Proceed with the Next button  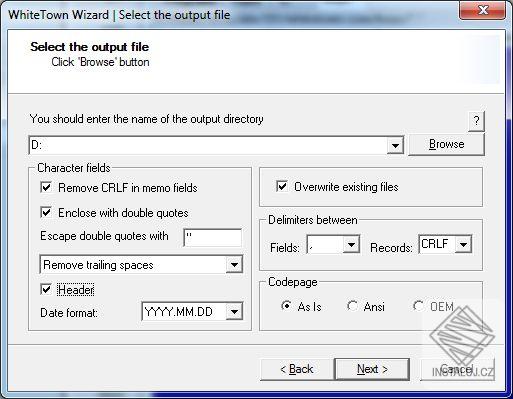372,369
